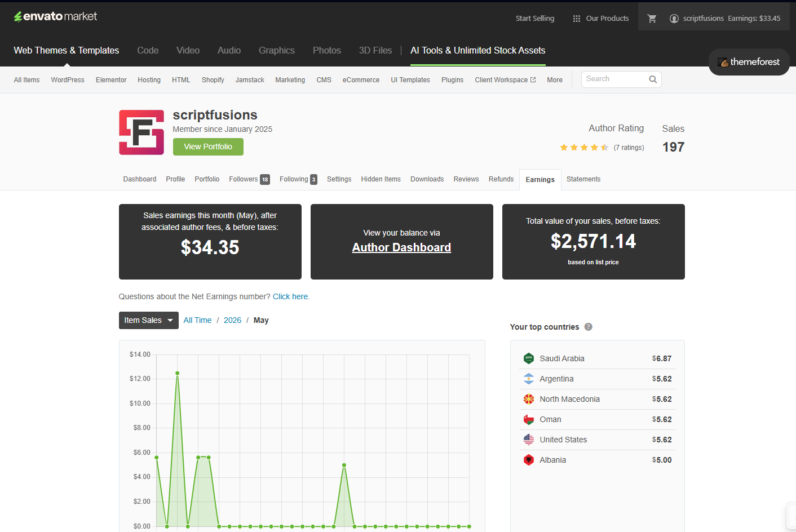Click the scriptfusions account avatar icon
The width and height of the screenshot is (796, 532).
(674, 19)
